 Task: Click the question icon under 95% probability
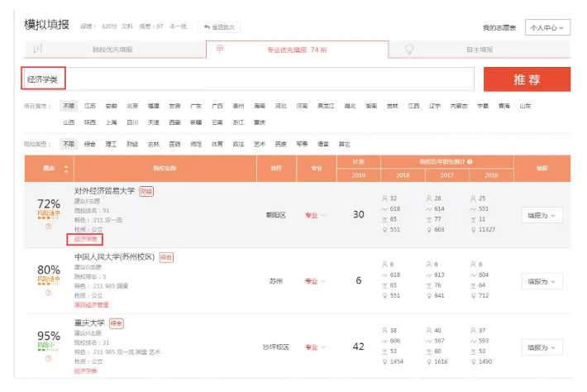[x=49, y=358]
